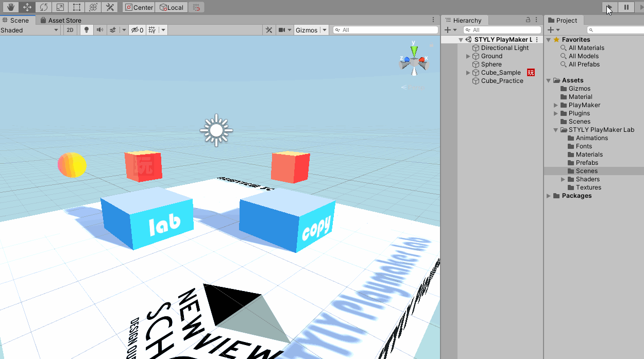Expand the Packages folder
Screen dimensions: 644x359
point(549,196)
